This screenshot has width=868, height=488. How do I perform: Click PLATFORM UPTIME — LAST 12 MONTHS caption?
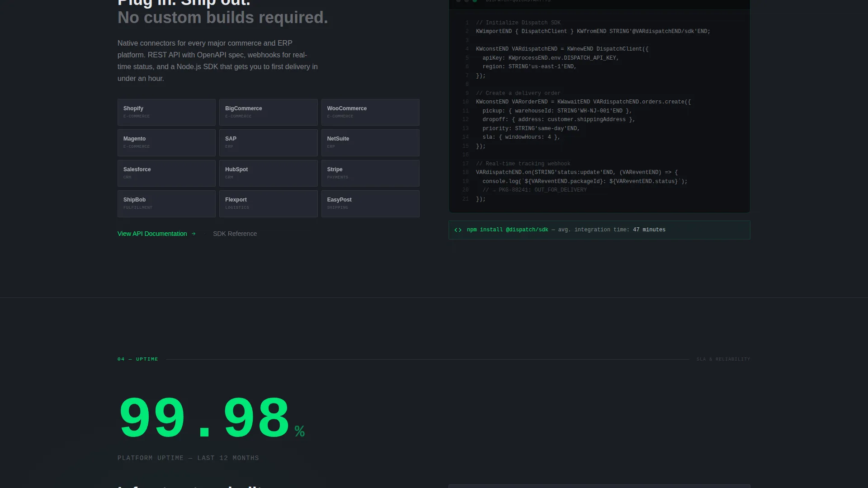click(x=188, y=458)
